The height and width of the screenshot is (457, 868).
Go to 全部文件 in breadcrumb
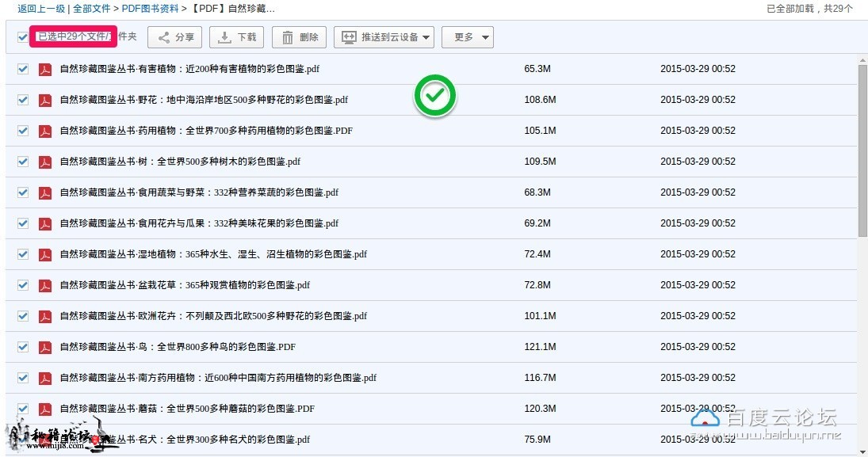click(x=92, y=9)
